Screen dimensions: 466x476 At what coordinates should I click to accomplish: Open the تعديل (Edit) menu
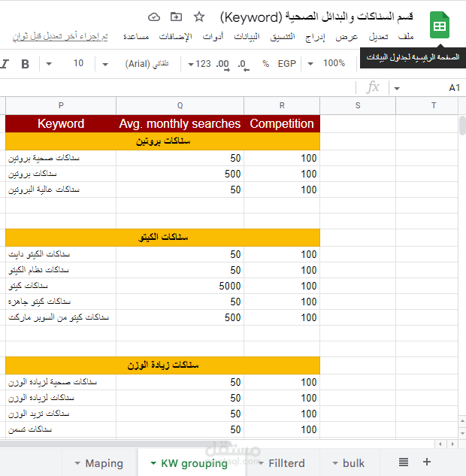coord(378,36)
